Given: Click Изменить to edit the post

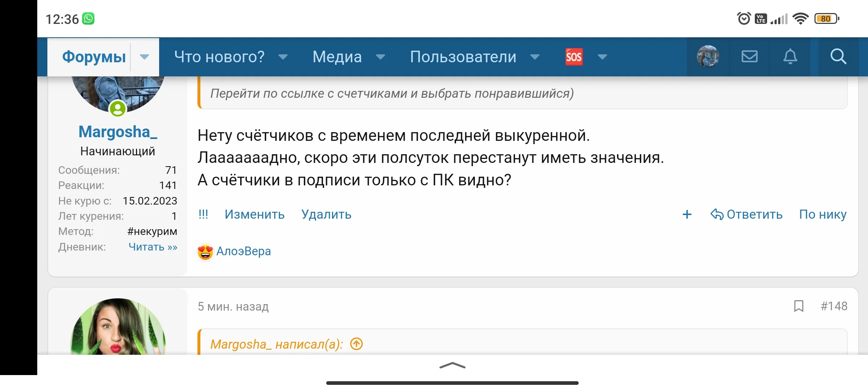Looking at the screenshot, I should (254, 215).
